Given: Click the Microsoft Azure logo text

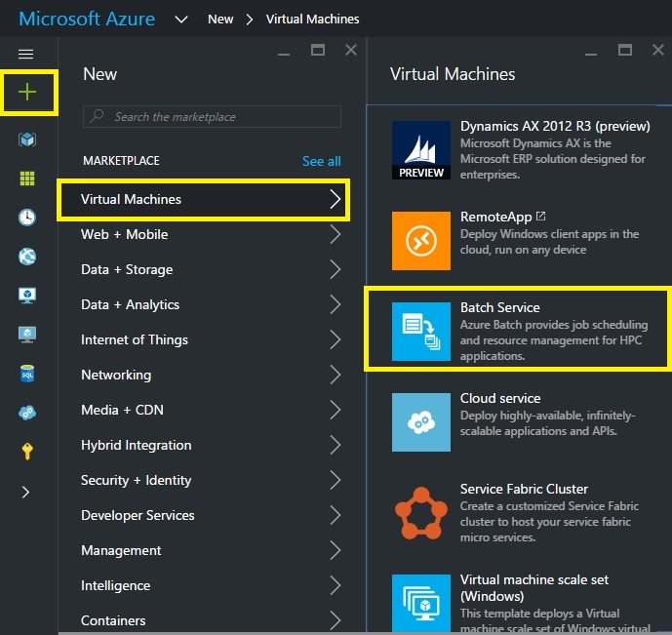Looking at the screenshot, I should pyautogui.click(x=87, y=19).
